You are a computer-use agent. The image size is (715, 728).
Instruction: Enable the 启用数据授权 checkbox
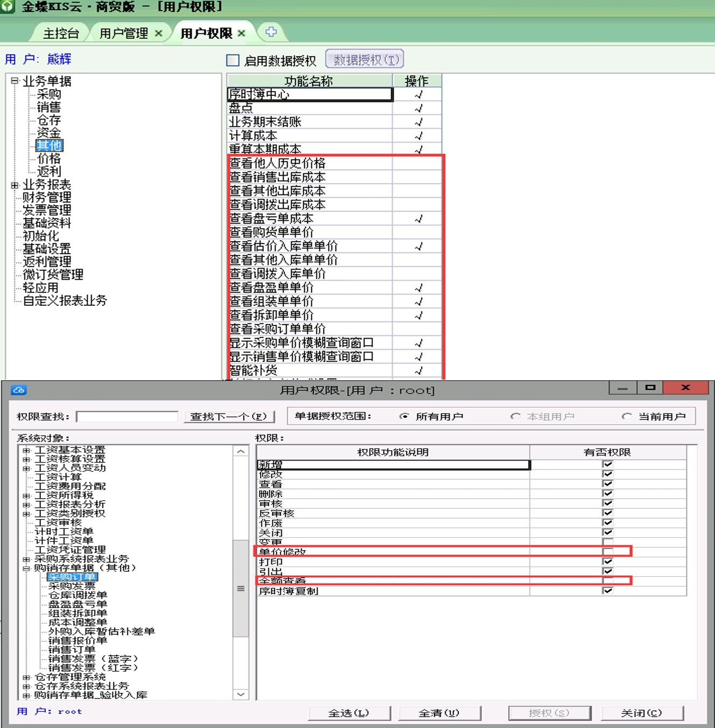[233, 60]
